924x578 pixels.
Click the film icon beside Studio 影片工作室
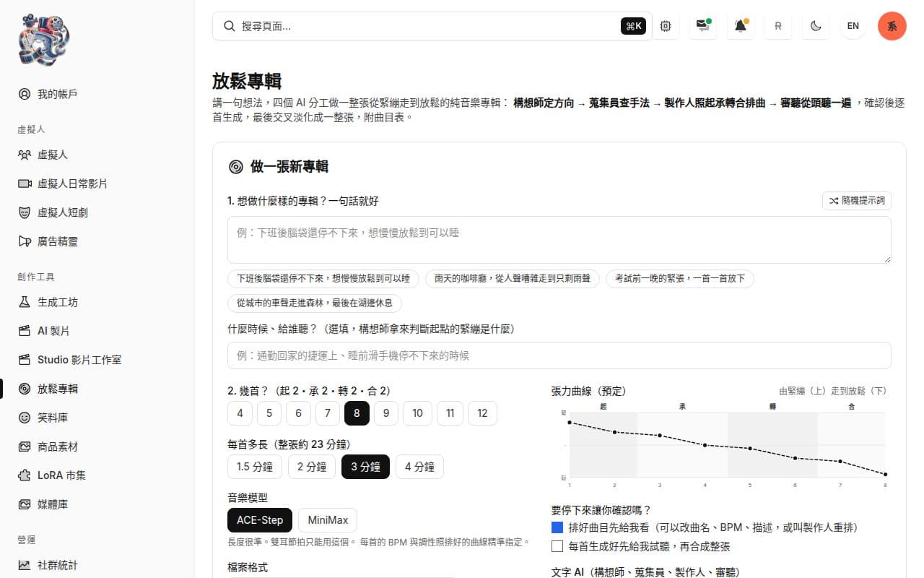click(25, 360)
